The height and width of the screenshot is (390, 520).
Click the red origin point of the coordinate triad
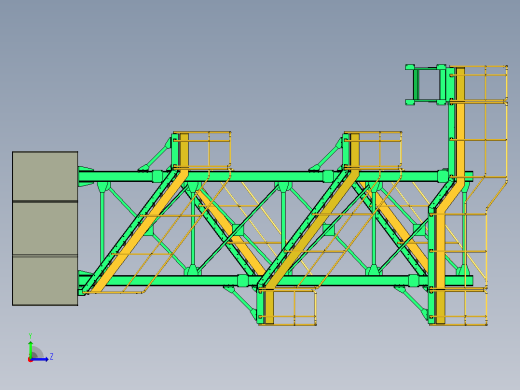pyautogui.click(x=30, y=360)
